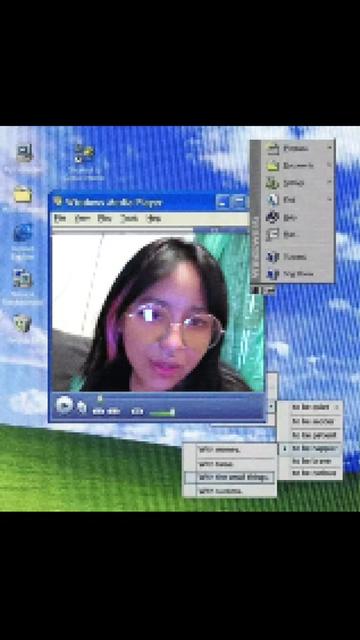Viewport: 360px width, 640px height.
Task: Adjust the green volume slider
Action: point(162,413)
